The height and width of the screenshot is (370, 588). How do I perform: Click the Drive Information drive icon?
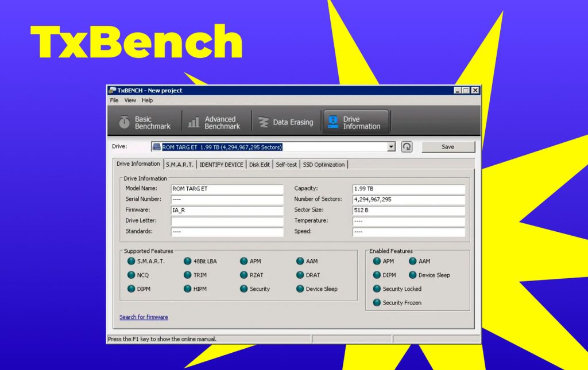click(333, 122)
